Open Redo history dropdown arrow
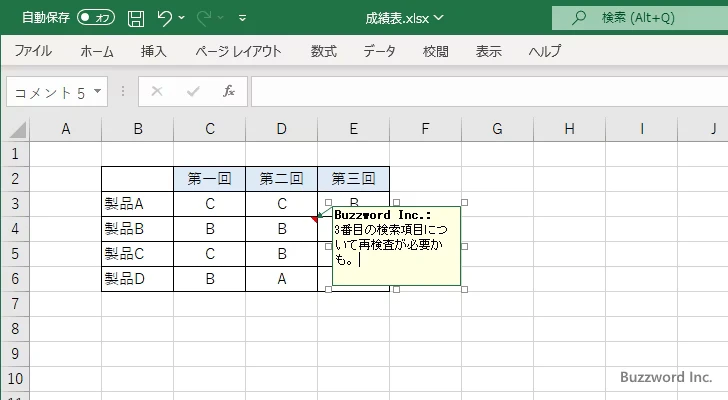The image size is (728, 400). 221,18
